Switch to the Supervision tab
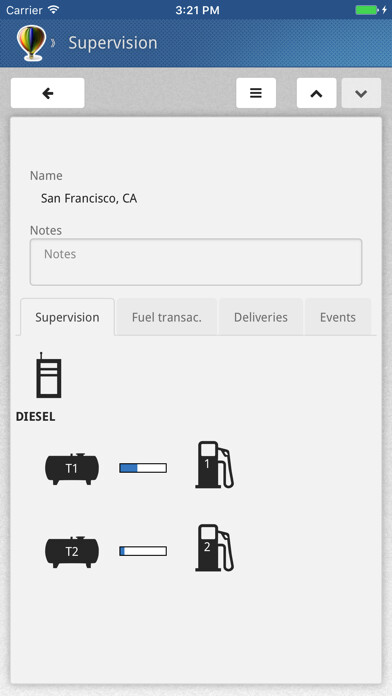The image size is (392, 696). tap(67, 317)
